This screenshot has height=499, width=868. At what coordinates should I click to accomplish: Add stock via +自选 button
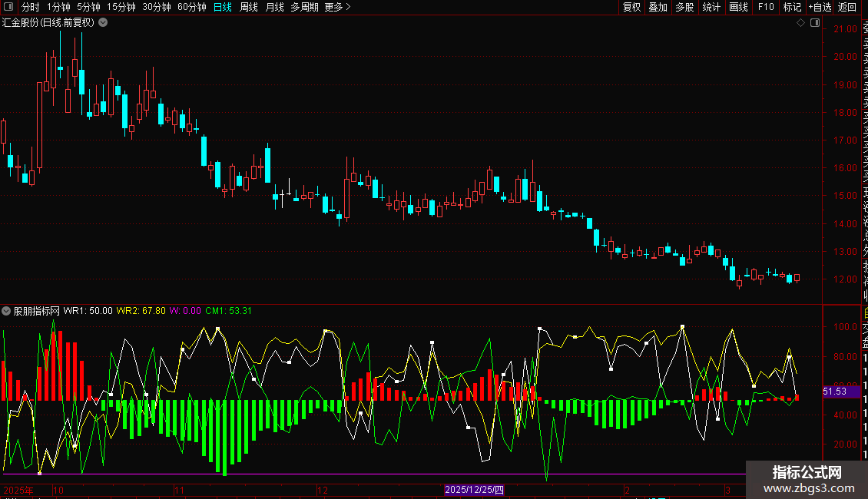click(820, 7)
